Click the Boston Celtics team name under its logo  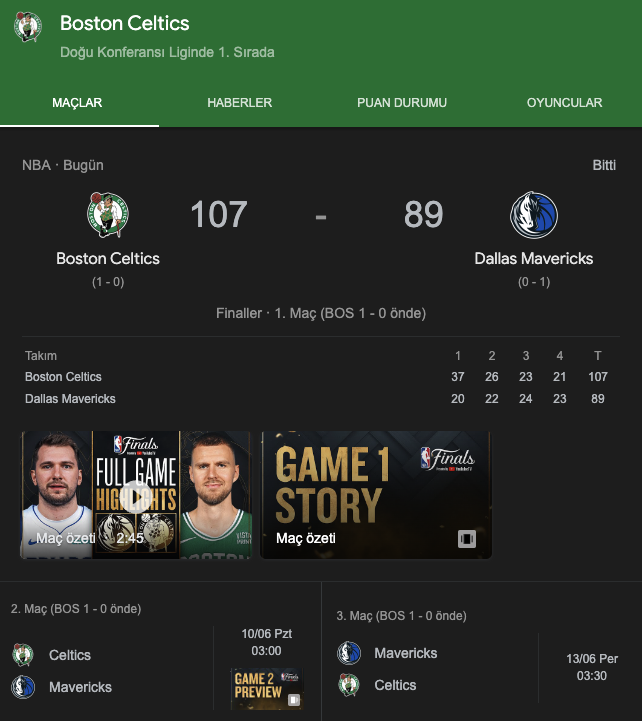tap(108, 258)
